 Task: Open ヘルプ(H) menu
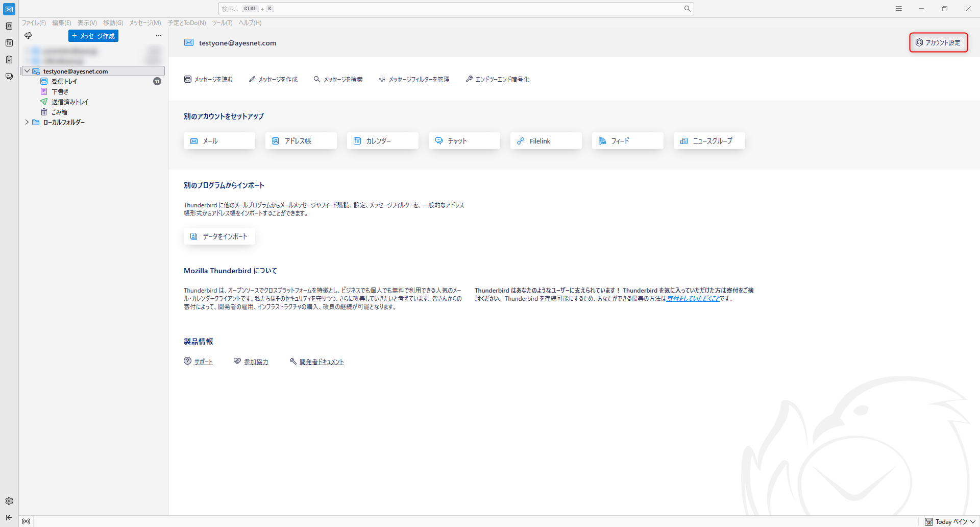[250, 23]
